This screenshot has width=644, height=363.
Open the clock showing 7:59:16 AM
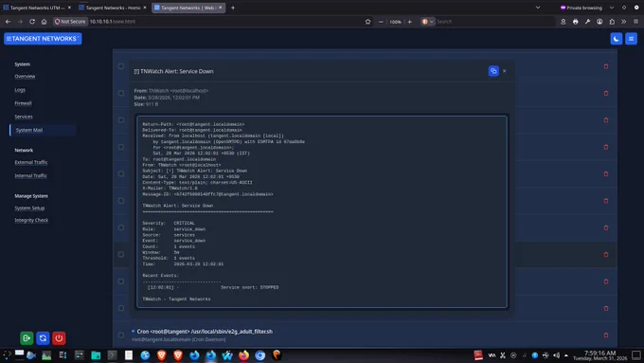[x=600, y=355]
